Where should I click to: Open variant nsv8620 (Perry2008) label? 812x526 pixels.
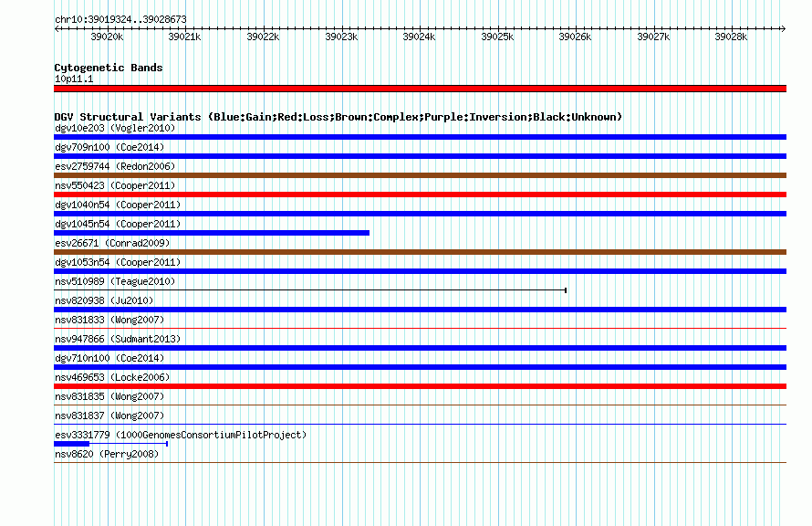click(x=107, y=454)
